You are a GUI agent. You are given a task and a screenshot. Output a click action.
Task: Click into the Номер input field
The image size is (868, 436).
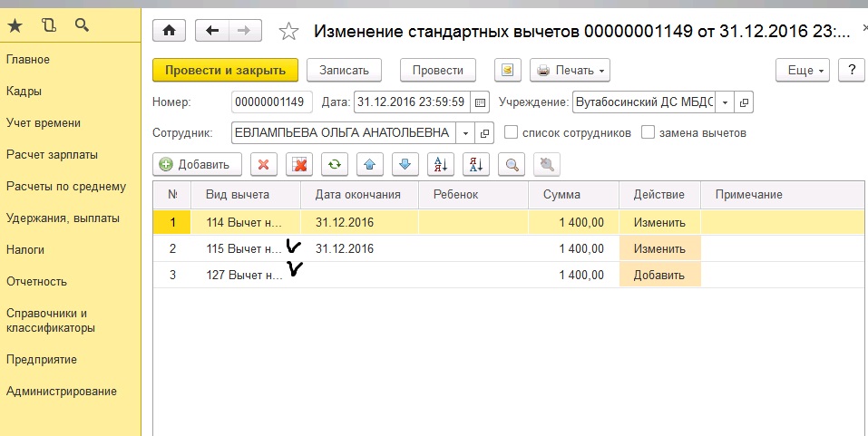pos(272,102)
